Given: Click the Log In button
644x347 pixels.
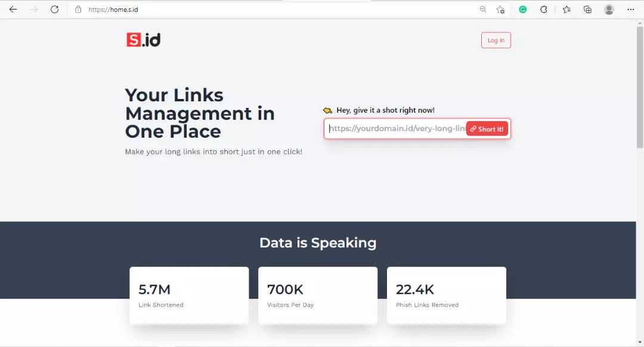Looking at the screenshot, I should tap(496, 41).
